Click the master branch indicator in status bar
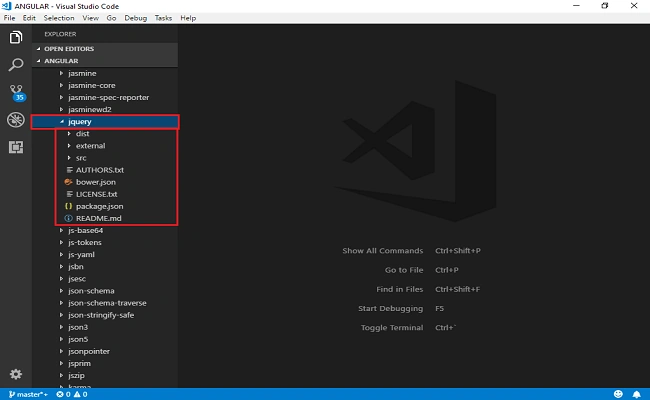 28,394
